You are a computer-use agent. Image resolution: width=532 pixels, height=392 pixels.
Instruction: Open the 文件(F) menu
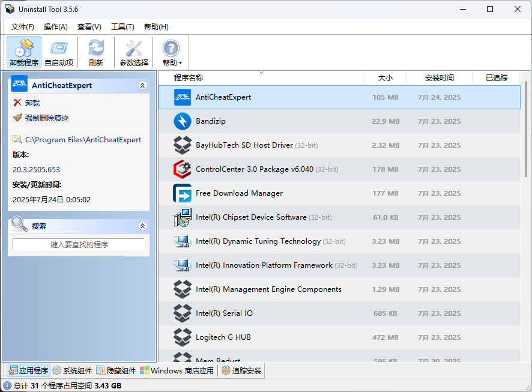pos(23,27)
